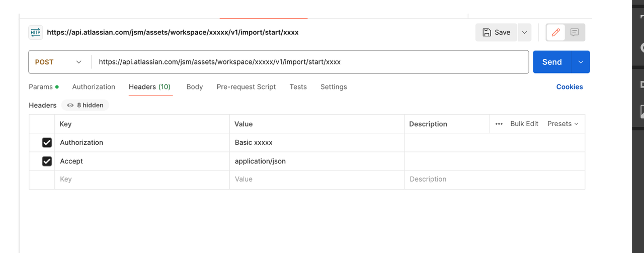Open the POST method dropdown
Image resolution: width=644 pixels, height=253 pixels.
(58, 62)
